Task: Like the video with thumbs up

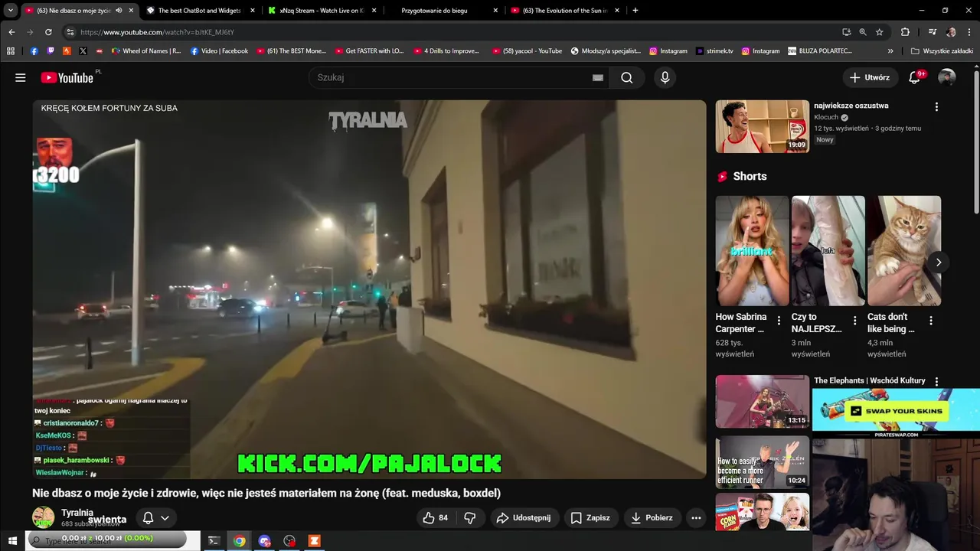Action: (435, 518)
